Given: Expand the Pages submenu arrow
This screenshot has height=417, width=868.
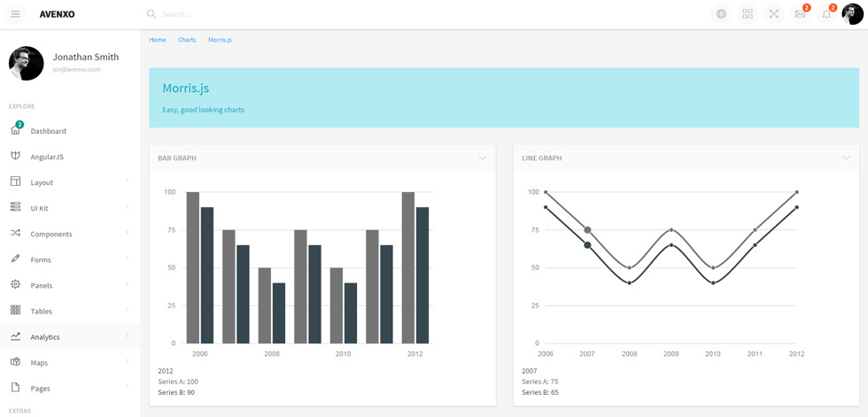Looking at the screenshot, I should 127,387.
